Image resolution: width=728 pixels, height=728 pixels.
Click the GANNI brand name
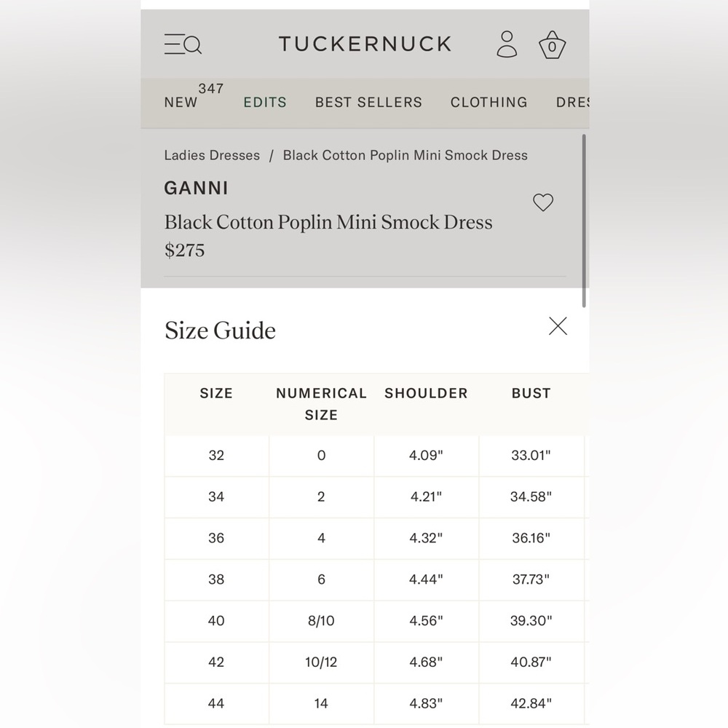coord(196,188)
